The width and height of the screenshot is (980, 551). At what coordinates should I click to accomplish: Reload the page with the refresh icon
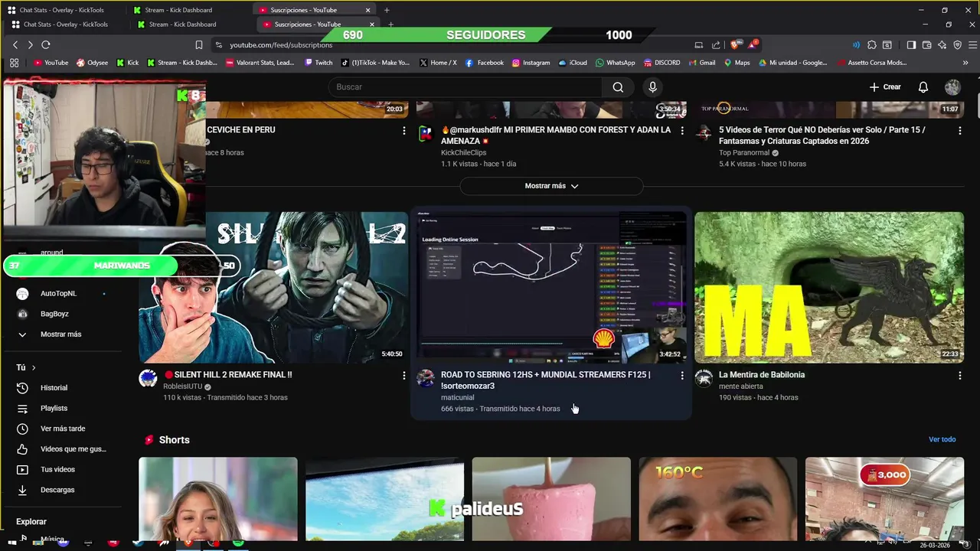pyautogui.click(x=46, y=45)
